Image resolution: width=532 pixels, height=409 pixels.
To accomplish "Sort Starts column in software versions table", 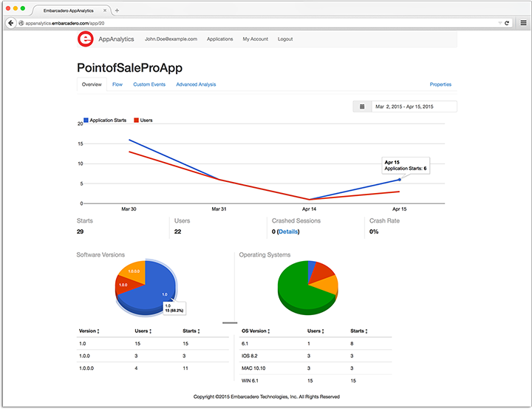I will click(199, 331).
